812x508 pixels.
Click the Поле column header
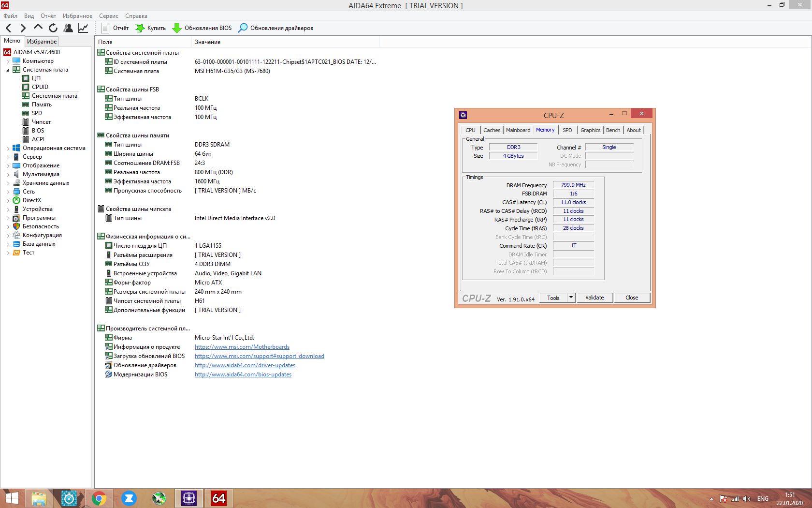pos(143,42)
